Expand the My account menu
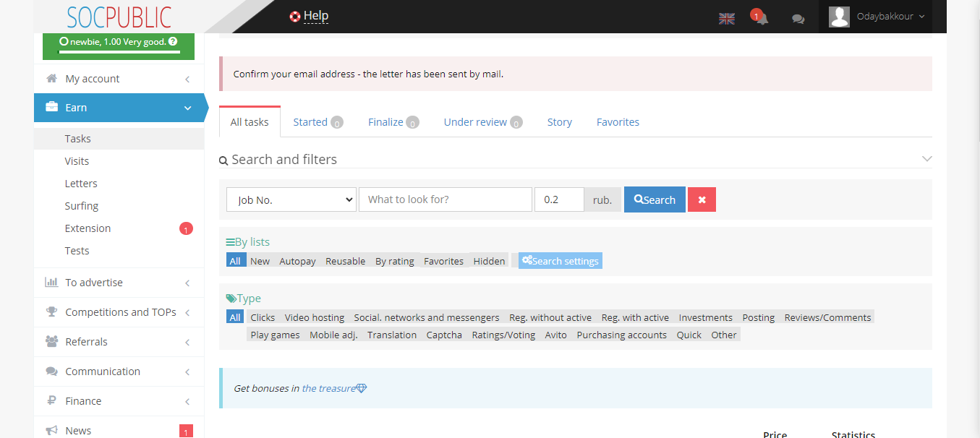The image size is (980, 438). 119,79
